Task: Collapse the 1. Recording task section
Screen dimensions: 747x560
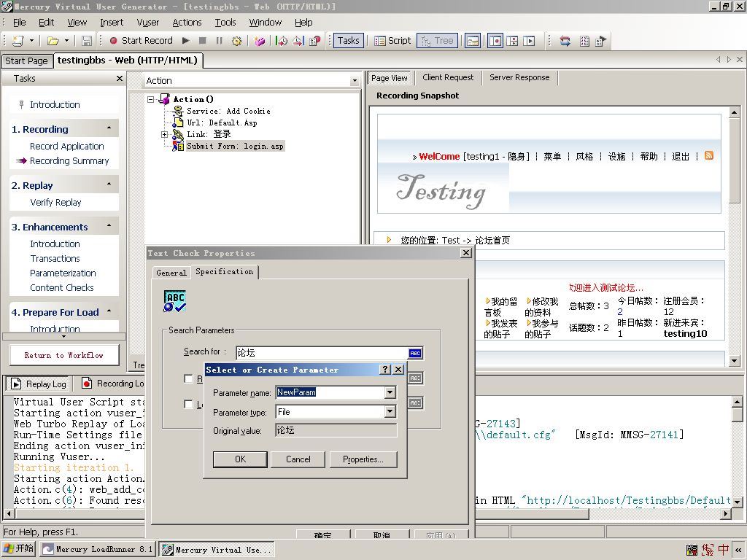Action: point(109,128)
